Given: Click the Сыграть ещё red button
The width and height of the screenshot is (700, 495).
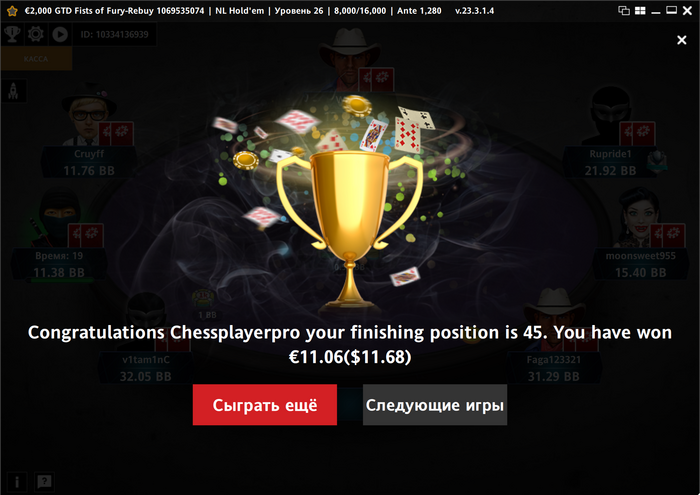Looking at the screenshot, I should coord(265,405).
